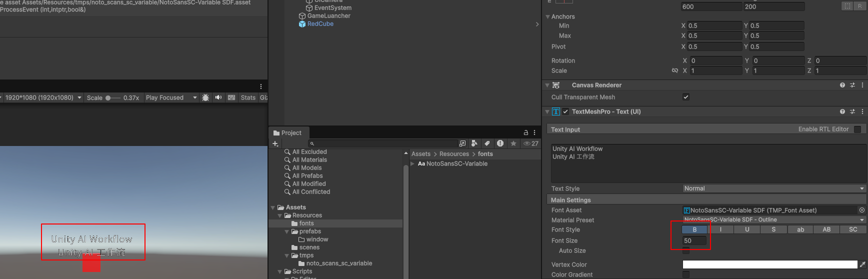The width and height of the screenshot is (868, 279).
Task: Toggle lowercase ab font style
Action: click(800, 229)
